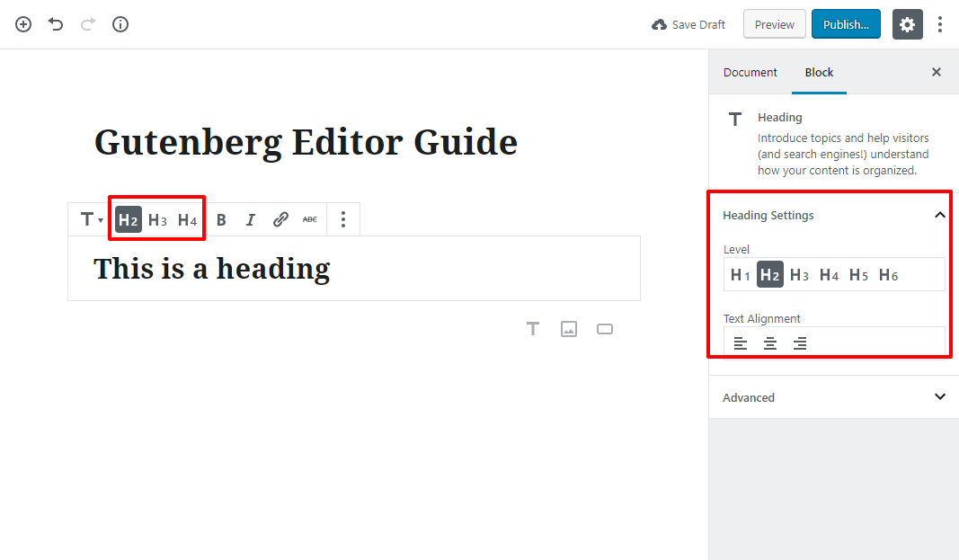959x560 pixels.
Task: Open the block's more options menu
Action: 343,219
